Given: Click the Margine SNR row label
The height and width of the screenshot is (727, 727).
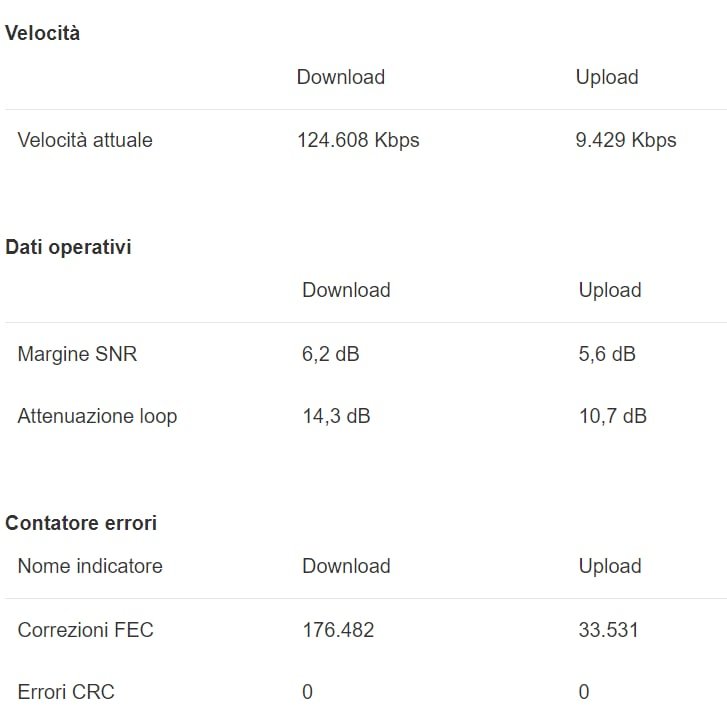Looking at the screenshot, I should (x=77, y=353).
